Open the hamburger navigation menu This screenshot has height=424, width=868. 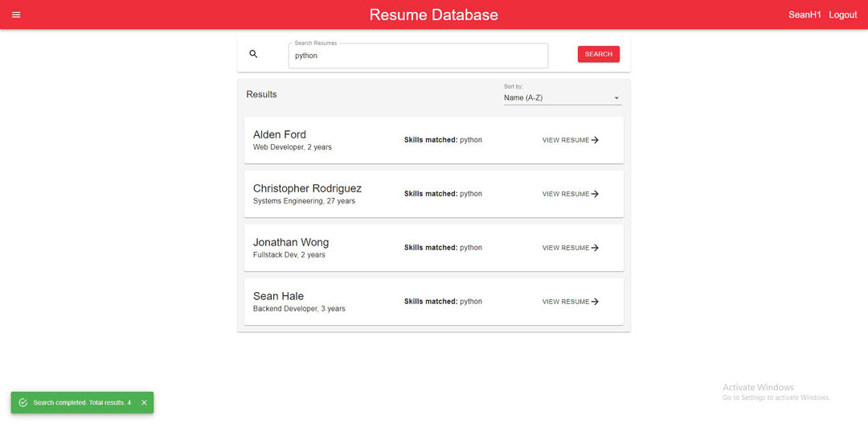tap(16, 14)
